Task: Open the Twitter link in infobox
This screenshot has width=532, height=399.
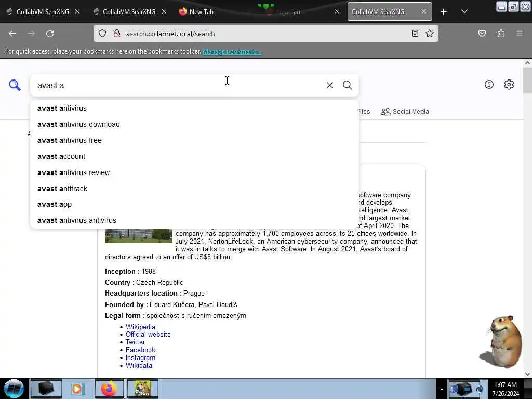Action: pyautogui.click(x=136, y=342)
